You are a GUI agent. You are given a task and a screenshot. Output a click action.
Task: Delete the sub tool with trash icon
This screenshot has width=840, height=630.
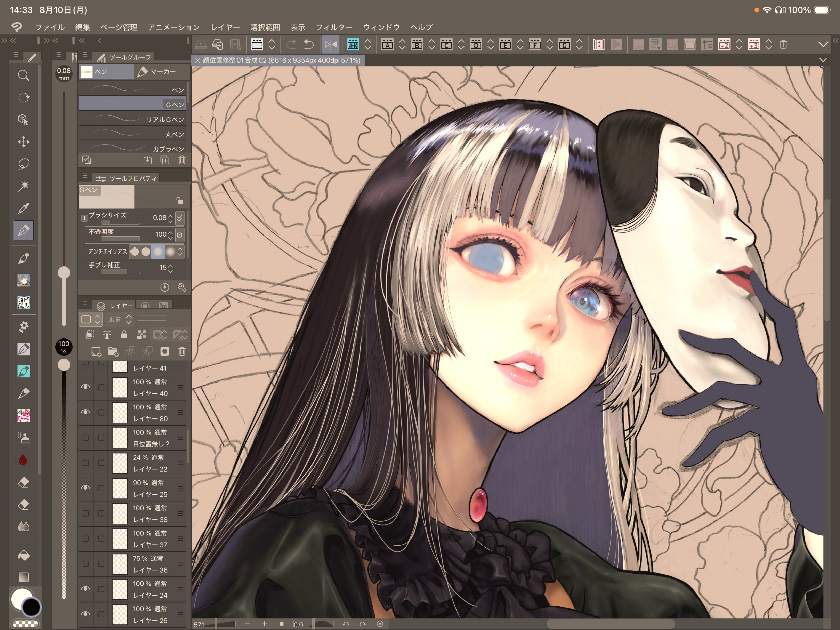182,160
